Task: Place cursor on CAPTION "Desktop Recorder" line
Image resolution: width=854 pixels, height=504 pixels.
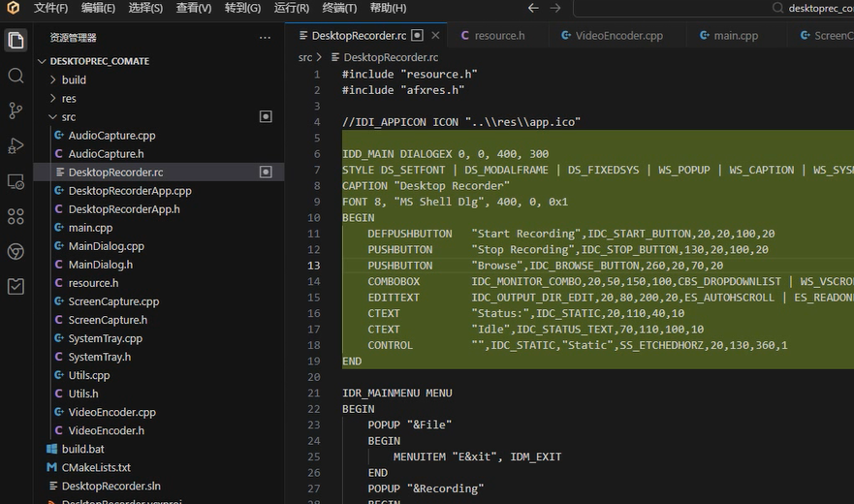Action: [426, 186]
